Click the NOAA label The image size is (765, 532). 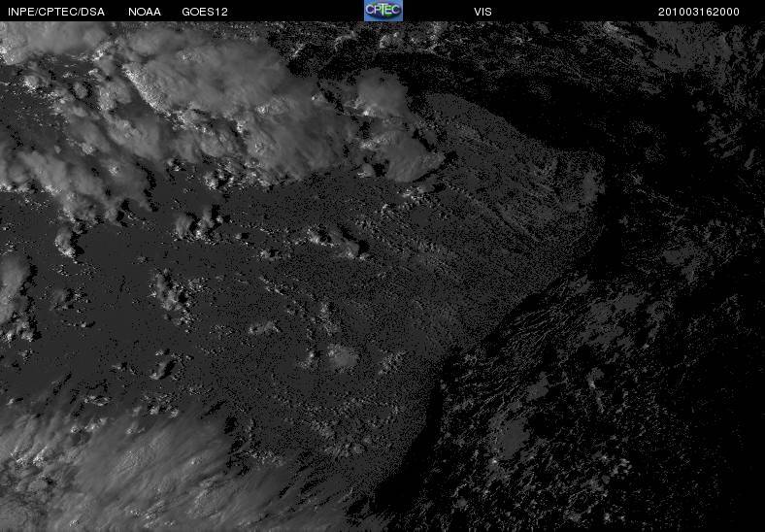145,12
